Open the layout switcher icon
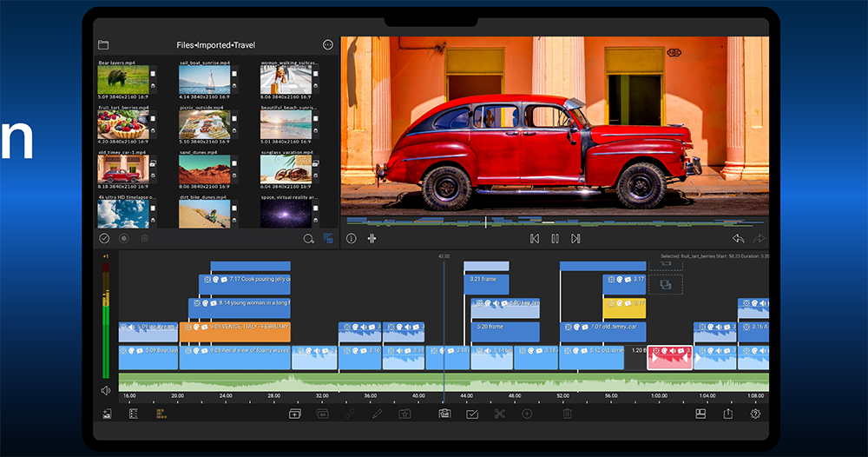 [700, 414]
